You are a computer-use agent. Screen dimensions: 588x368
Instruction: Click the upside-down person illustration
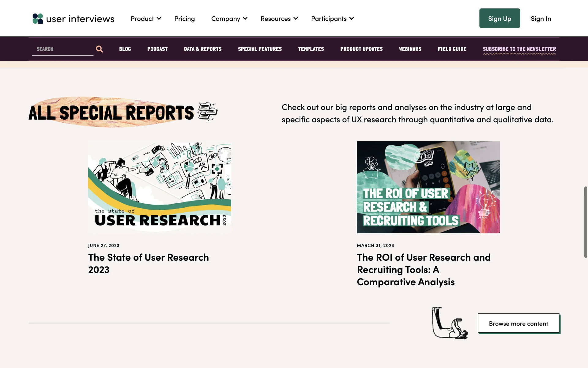click(450, 324)
